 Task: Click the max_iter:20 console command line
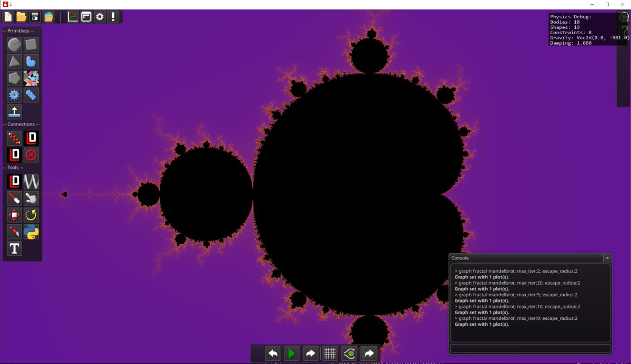click(x=517, y=283)
